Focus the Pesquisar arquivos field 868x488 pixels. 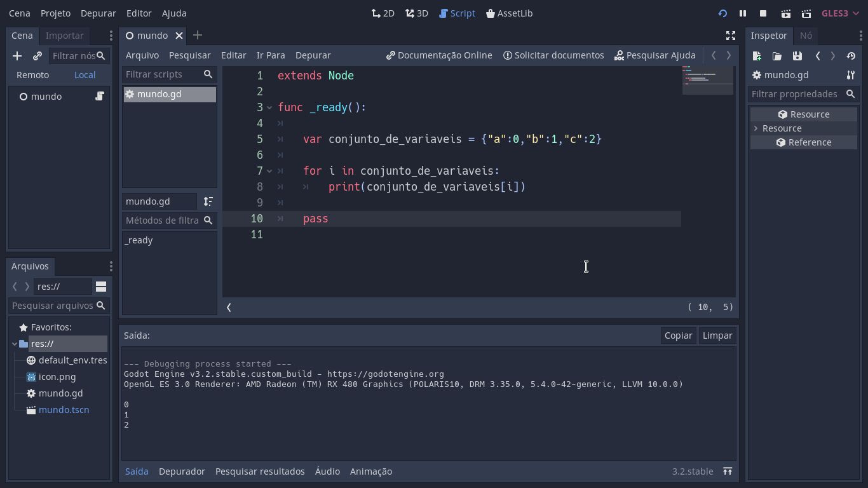[59, 306]
